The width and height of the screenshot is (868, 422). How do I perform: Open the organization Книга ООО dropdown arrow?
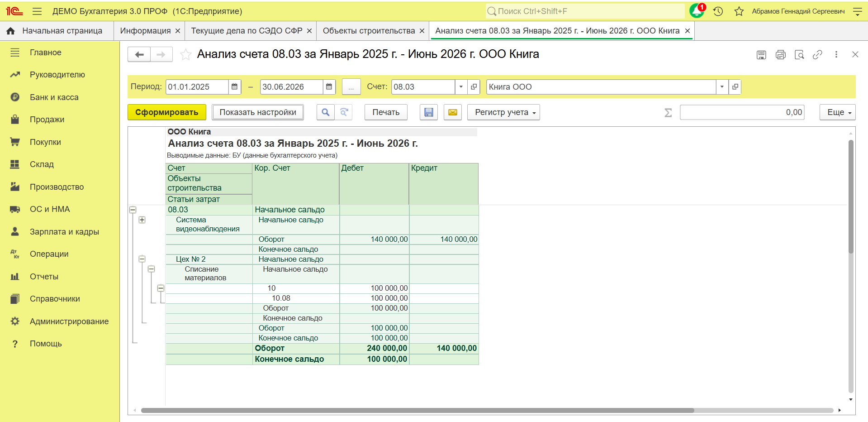pyautogui.click(x=722, y=87)
